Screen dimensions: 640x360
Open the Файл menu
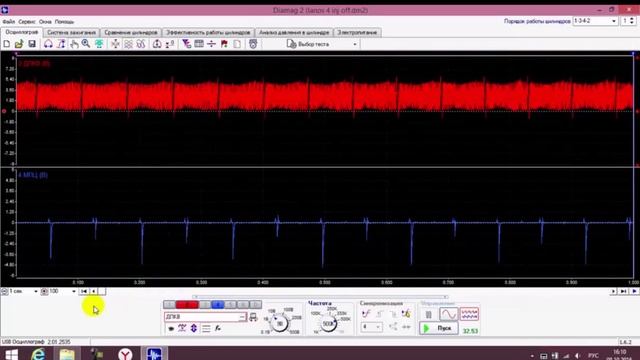[x=9, y=22]
